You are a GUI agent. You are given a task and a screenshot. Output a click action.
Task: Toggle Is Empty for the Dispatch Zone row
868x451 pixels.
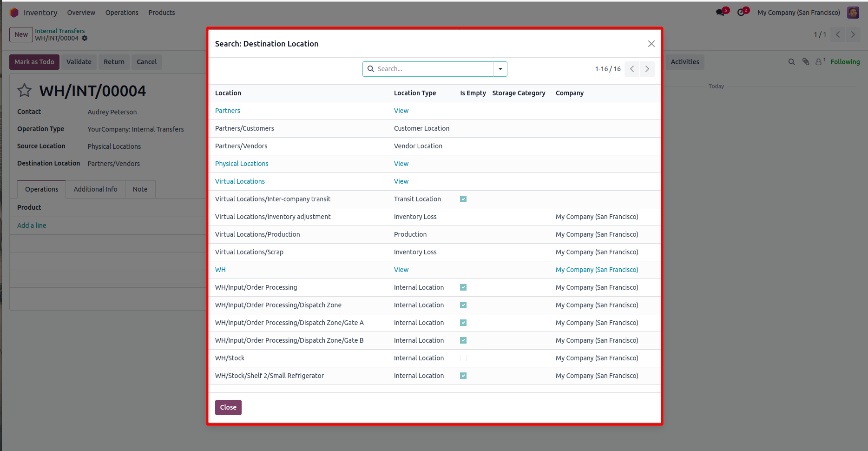click(463, 305)
